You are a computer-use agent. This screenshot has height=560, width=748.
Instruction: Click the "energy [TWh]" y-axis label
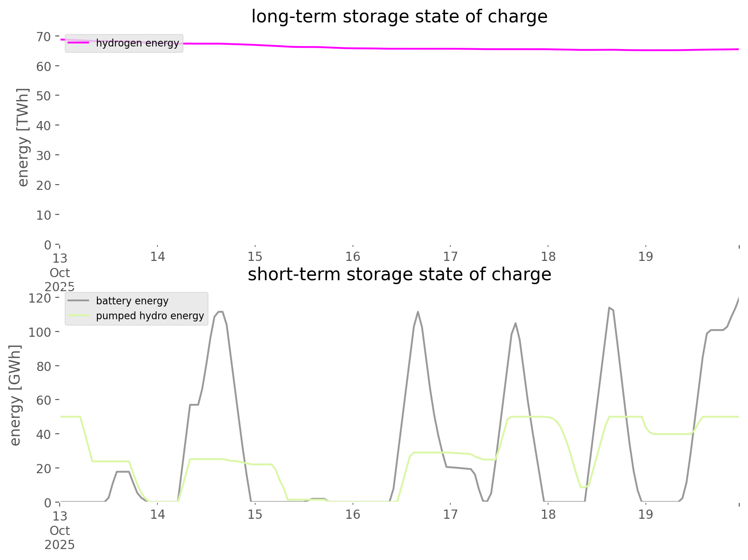click(23, 137)
